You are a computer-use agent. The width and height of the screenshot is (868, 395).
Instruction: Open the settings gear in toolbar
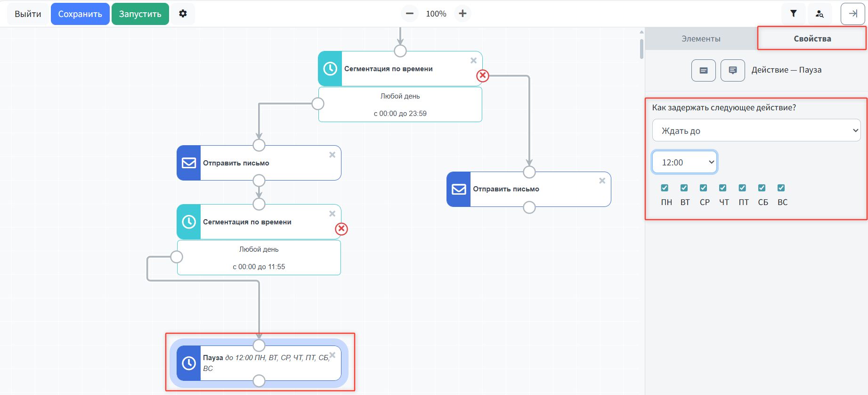click(183, 14)
